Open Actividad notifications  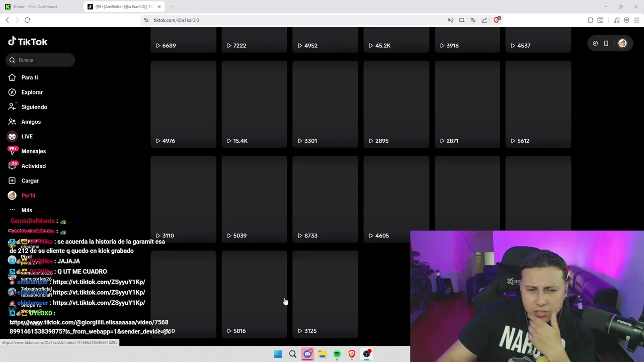(33, 166)
